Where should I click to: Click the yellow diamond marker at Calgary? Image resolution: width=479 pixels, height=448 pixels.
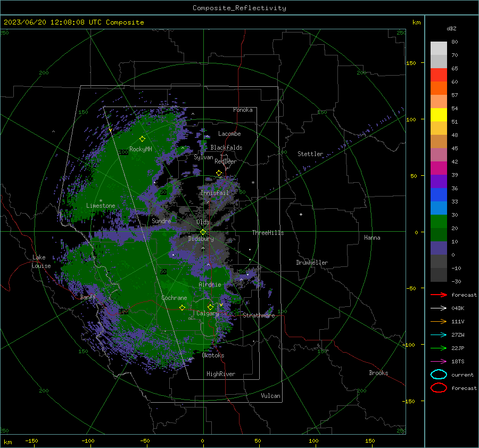(210, 307)
